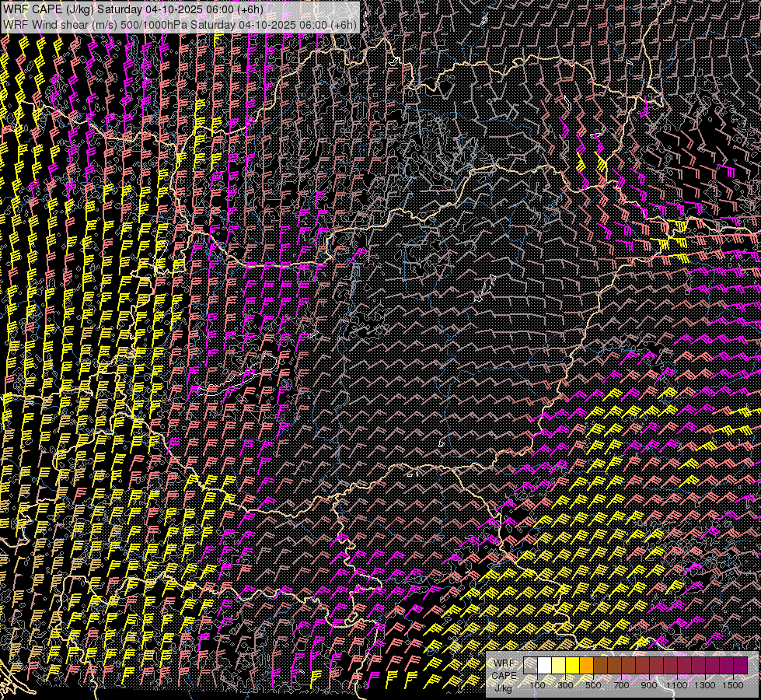Click the last purple swatch above 1500
Viewport: 761px width, 700px height.
pos(740,666)
